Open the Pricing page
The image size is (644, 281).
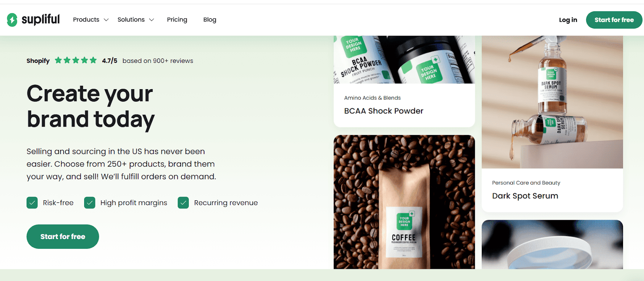(x=177, y=19)
